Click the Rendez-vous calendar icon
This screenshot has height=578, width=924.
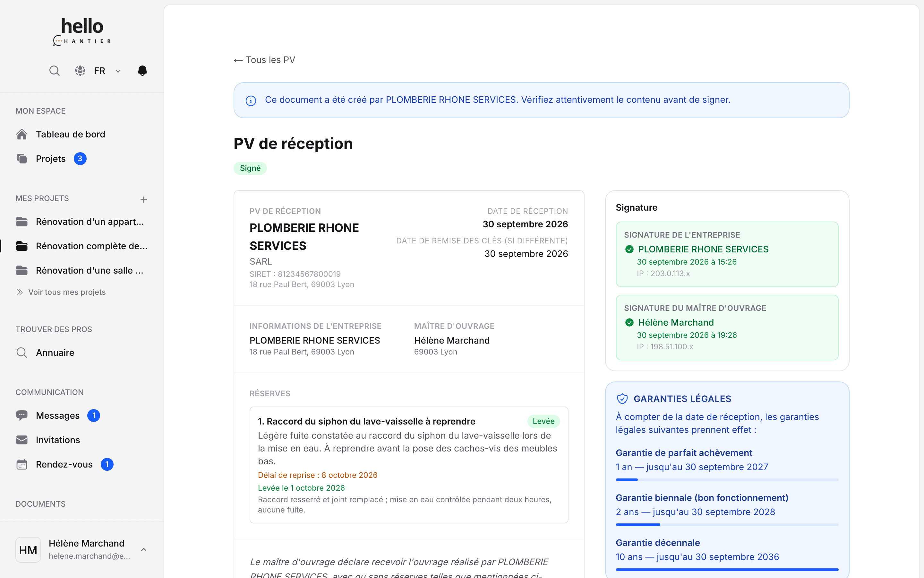coord(22,464)
